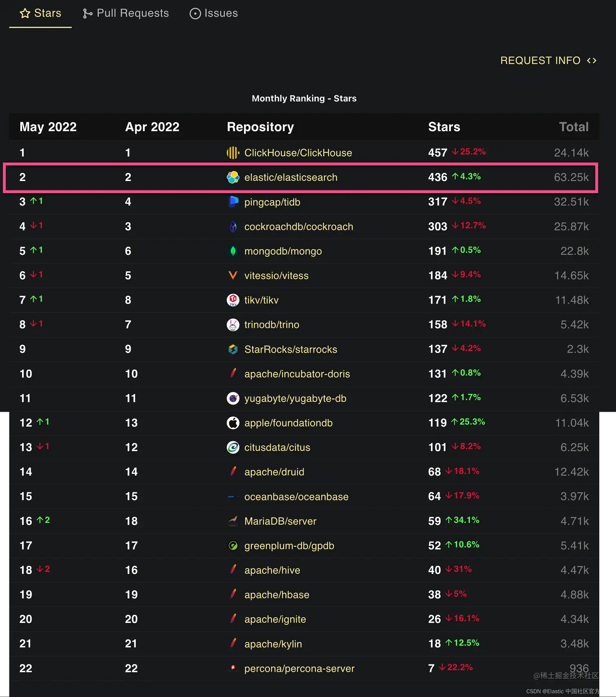The image size is (616, 697).
Task: Click the 25.3% increase for foundationdb
Action: (468, 422)
